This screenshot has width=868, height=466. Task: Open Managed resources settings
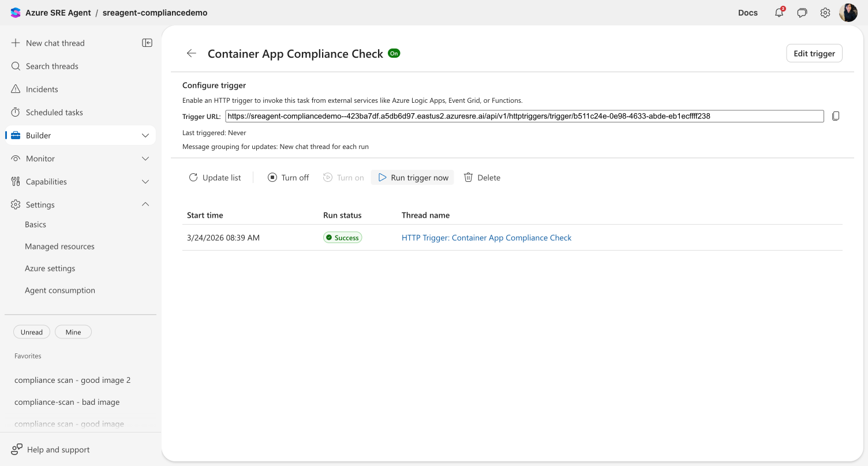pos(59,246)
